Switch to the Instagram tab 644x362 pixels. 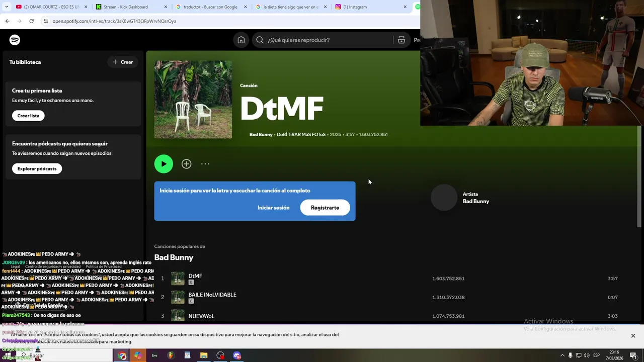click(x=370, y=7)
